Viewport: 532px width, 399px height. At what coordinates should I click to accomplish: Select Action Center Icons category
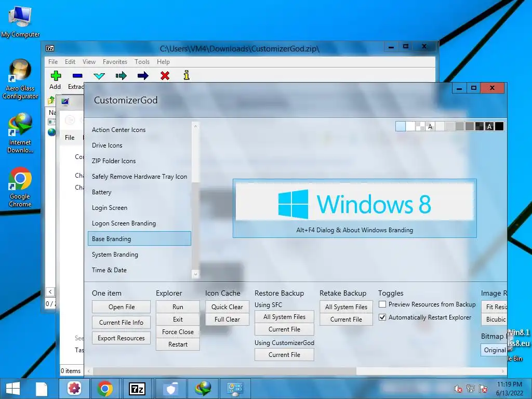139,130
